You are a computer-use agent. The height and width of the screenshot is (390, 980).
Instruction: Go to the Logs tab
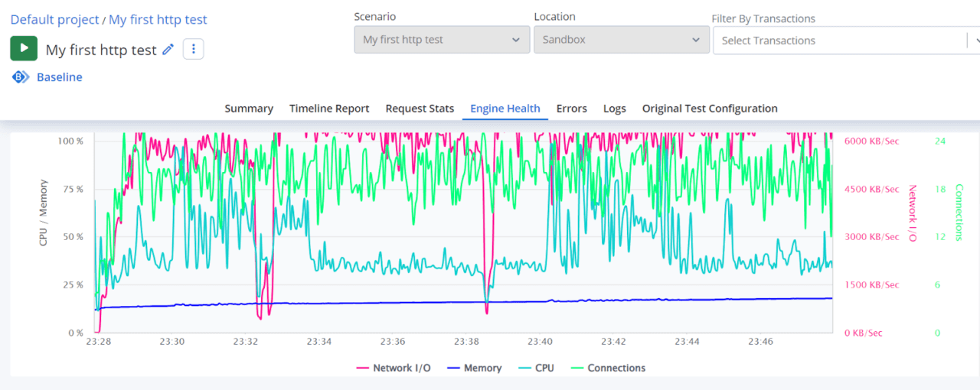614,109
